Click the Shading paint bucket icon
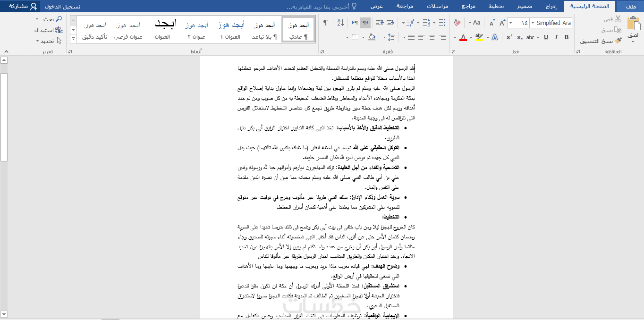This screenshot has width=644, height=320. (371, 37)
